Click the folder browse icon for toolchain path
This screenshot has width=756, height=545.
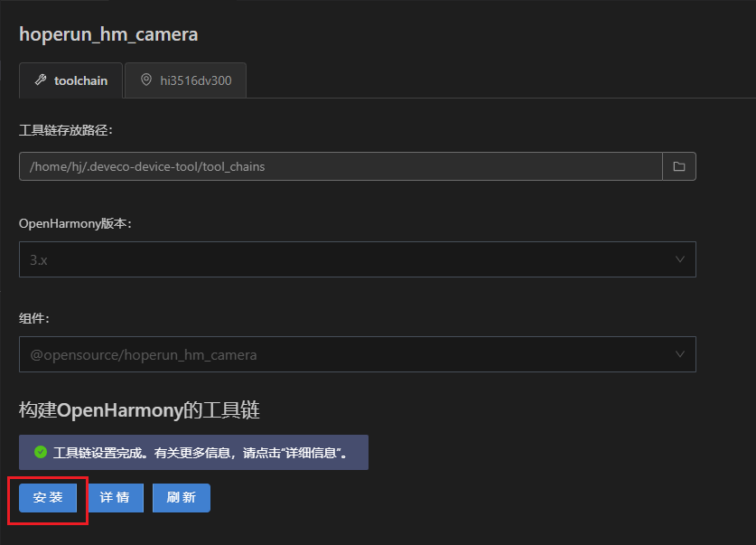click(x=679, y=166)
